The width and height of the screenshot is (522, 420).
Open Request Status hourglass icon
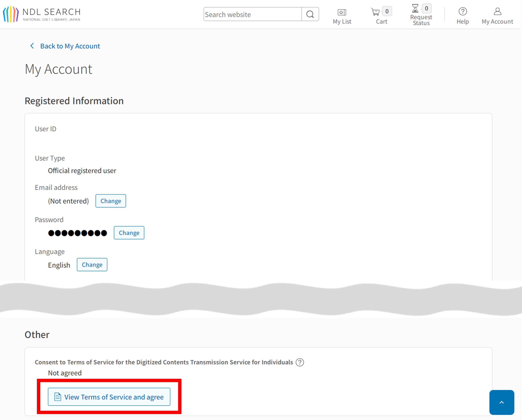pyautogui.click(x=415, y=9)
